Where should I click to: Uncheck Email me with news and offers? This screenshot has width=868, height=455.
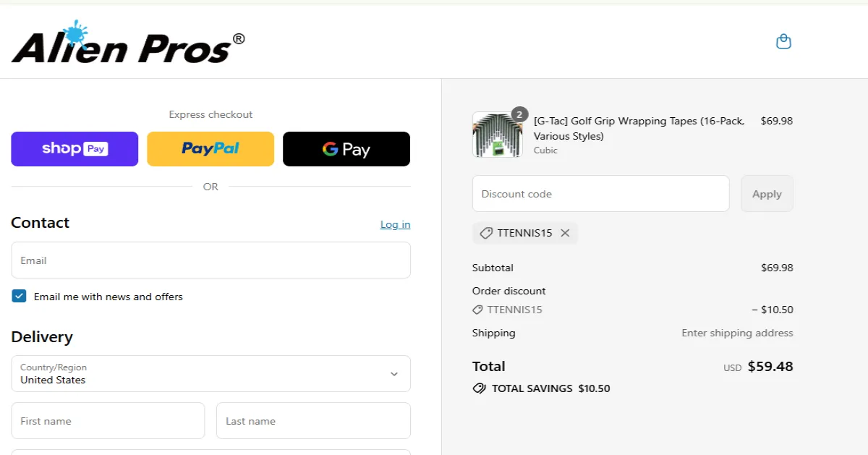click(x=18, y=296)
